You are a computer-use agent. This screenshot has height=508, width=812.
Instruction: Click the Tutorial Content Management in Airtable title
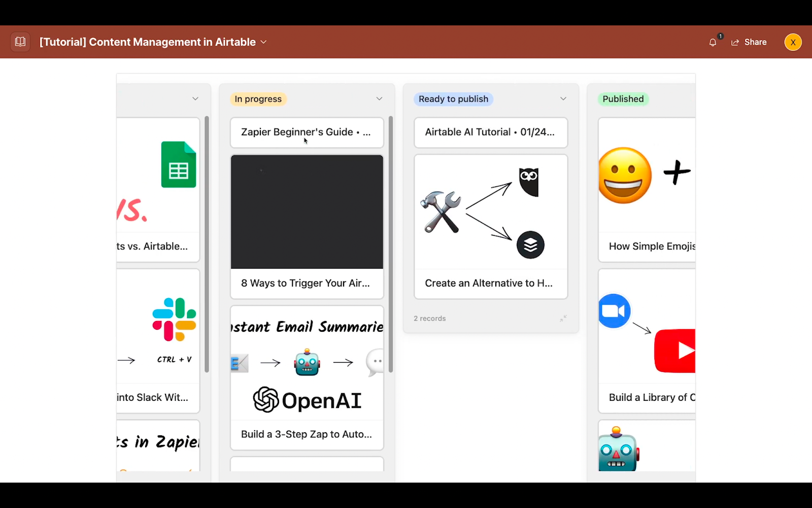(148, 42)
